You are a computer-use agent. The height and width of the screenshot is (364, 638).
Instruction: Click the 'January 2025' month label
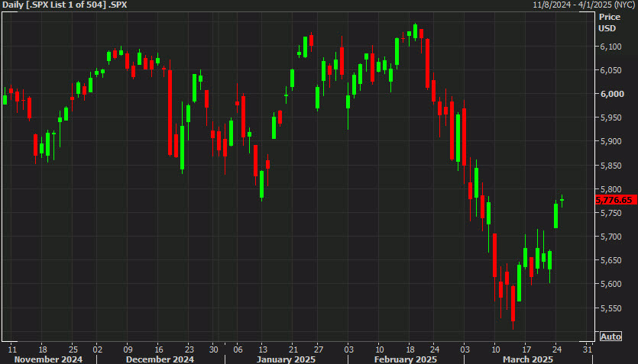286,359
